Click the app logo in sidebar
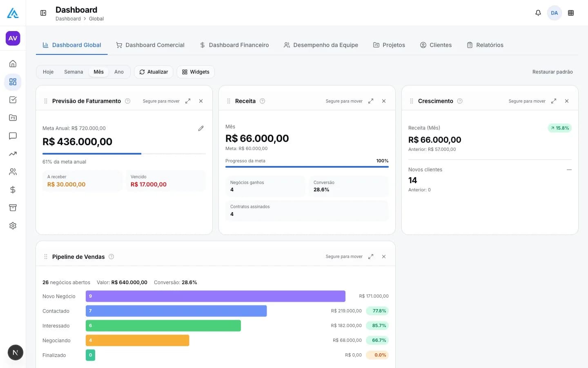Viewport: 588px width, 368px height. click(x=13, y=13)
